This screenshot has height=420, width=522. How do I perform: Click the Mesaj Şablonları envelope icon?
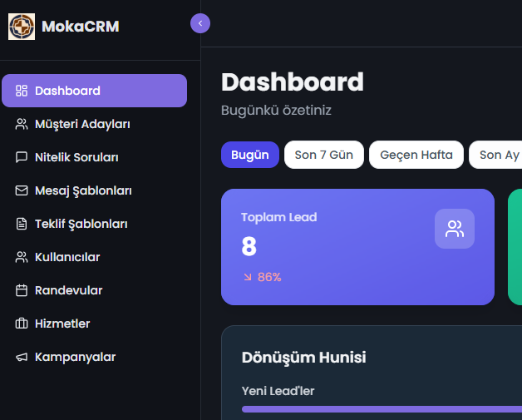tap(22, 190)
